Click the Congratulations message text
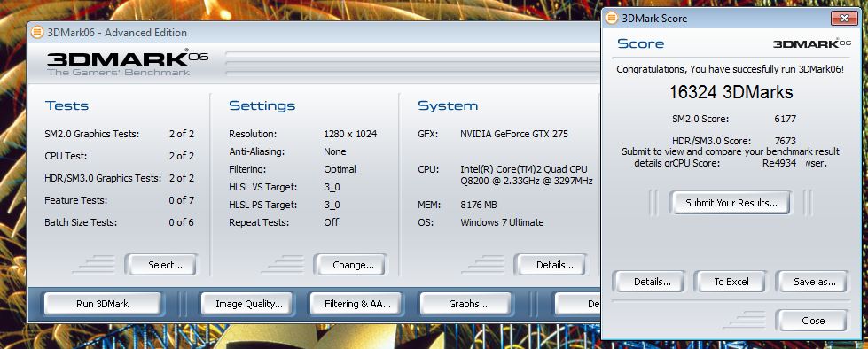This screenshot has width=868, height=349. pos(731,70)
